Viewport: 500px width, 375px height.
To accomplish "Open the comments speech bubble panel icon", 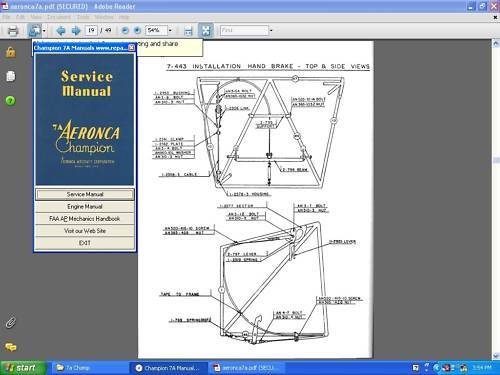I will click(11, 347).
